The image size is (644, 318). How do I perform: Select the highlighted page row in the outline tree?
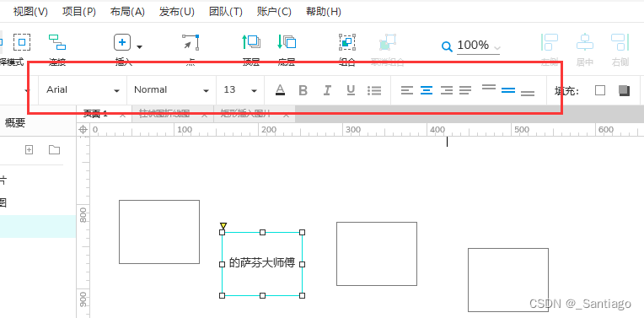tap(38, 226)
